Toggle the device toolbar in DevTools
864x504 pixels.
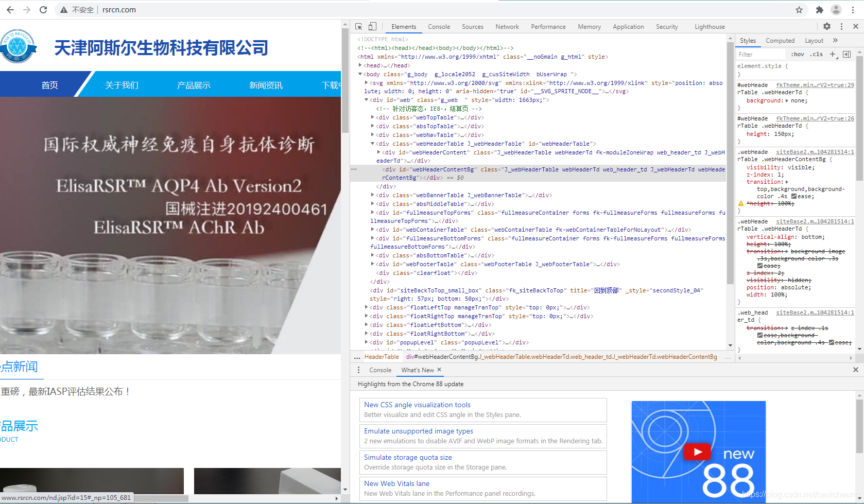[372, 26]
